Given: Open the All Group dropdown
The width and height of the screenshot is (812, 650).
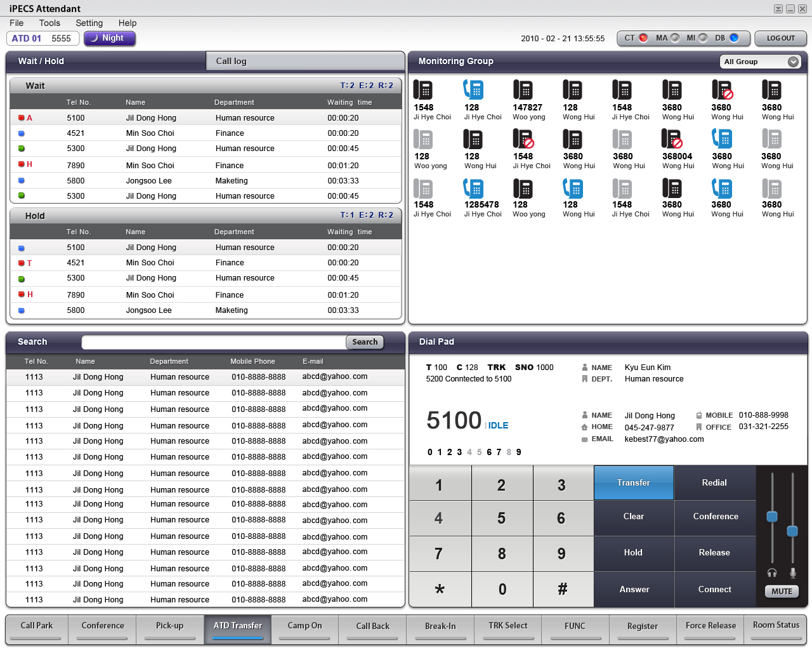Looking at the screenshot, I should click(760, 62).
